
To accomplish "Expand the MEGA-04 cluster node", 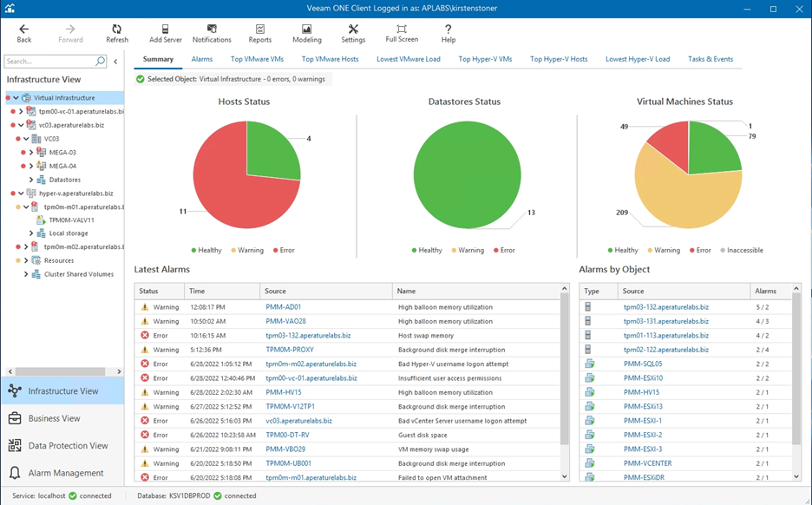I will pyautogui.click(x=31, y=166).
